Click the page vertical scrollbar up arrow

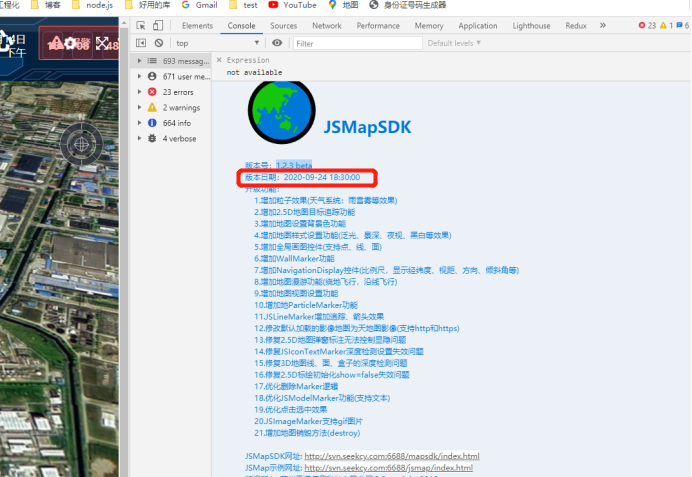coord(124,23)
